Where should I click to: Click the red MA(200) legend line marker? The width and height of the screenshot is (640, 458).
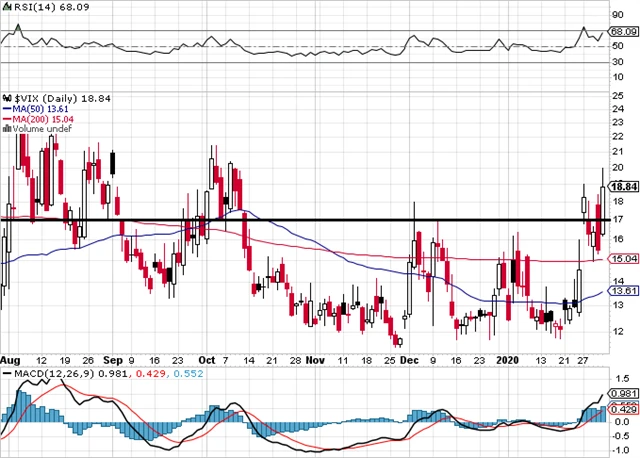point(5,119)
